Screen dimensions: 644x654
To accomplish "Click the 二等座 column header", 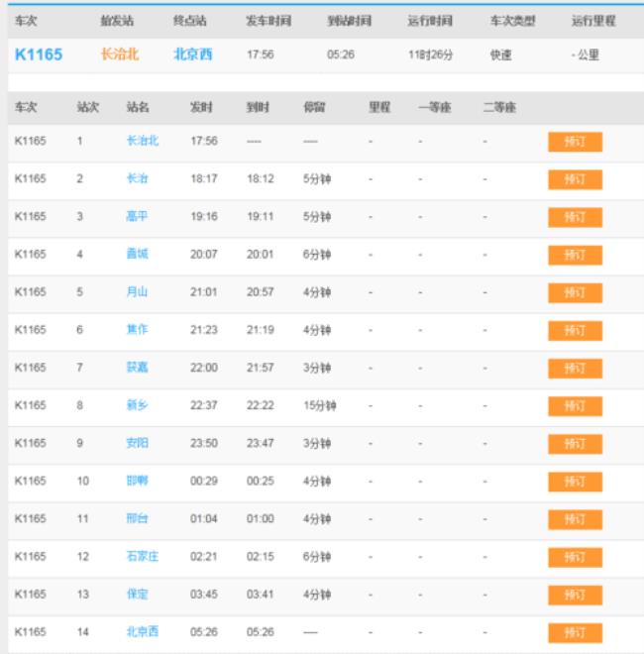I will pyautogui.click(x=499, y=108).
